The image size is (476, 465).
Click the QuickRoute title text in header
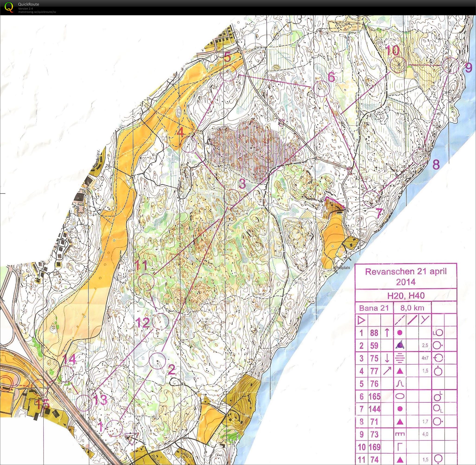(29, 4)
